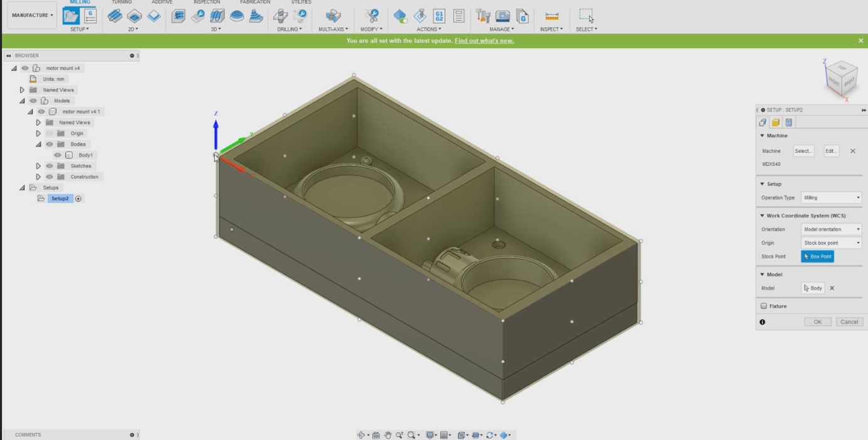The height and width of the screenshot is (440, 868).
Task: Open the Post Process tab in Setup dialog
Action: click(x=789, y=123)
